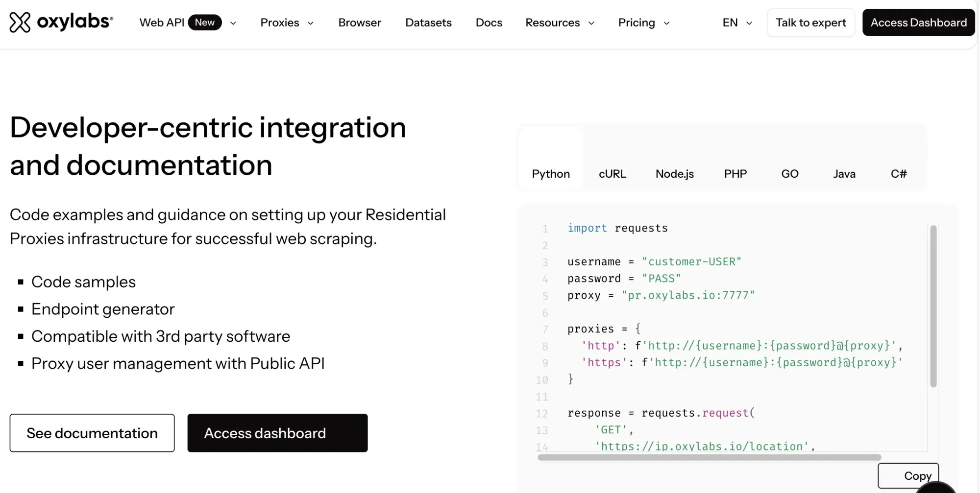Copy the code sample
This screenshot has width=980, height=493.
click(x=908, y=475)
